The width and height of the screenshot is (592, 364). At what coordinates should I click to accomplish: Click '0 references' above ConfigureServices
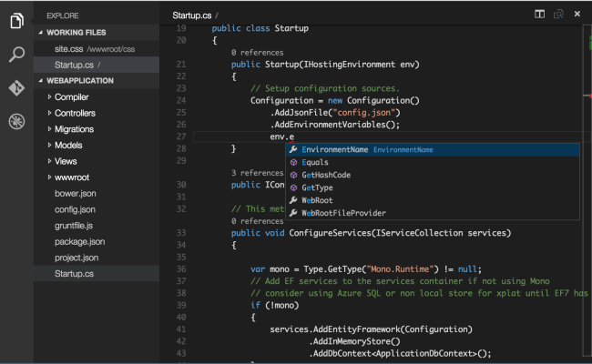click(x=258, y=221)
